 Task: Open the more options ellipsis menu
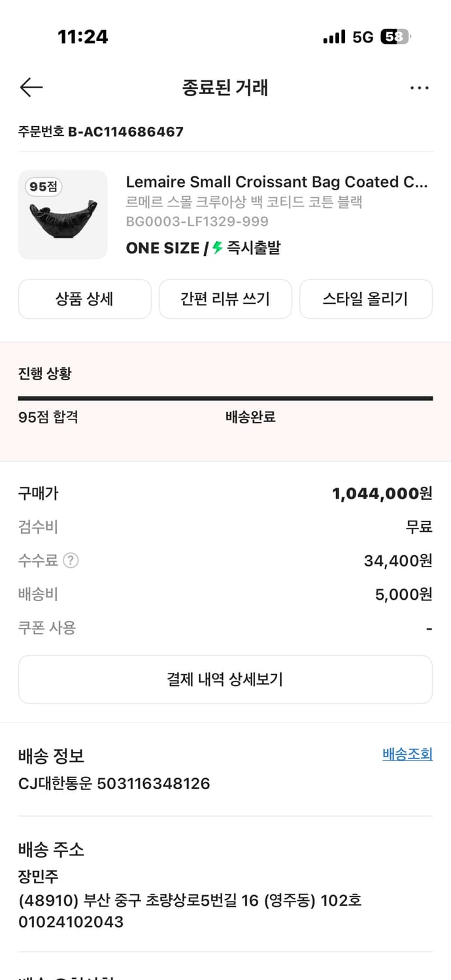coord(420,87)
